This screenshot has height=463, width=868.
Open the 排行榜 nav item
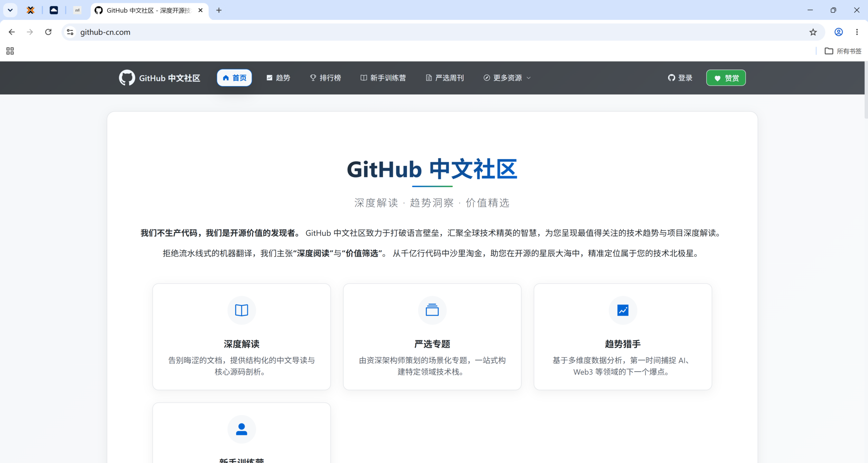point(325,78)
